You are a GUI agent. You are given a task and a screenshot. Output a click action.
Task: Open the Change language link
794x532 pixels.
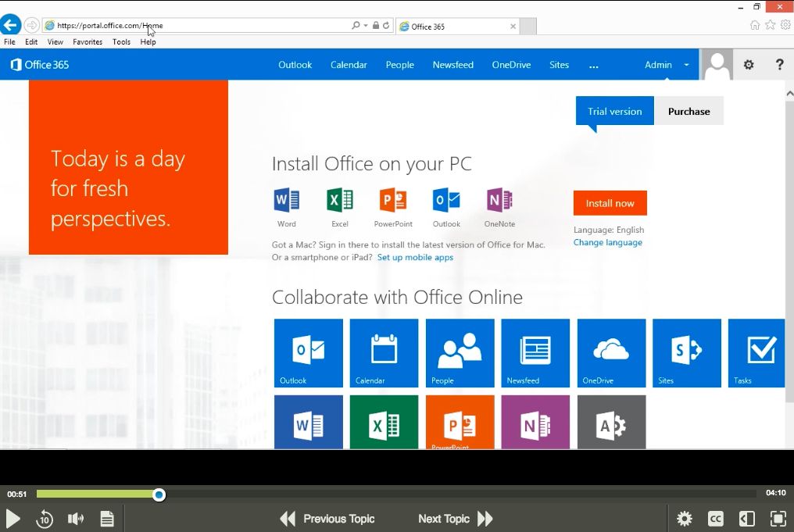(x=608, y=242)
